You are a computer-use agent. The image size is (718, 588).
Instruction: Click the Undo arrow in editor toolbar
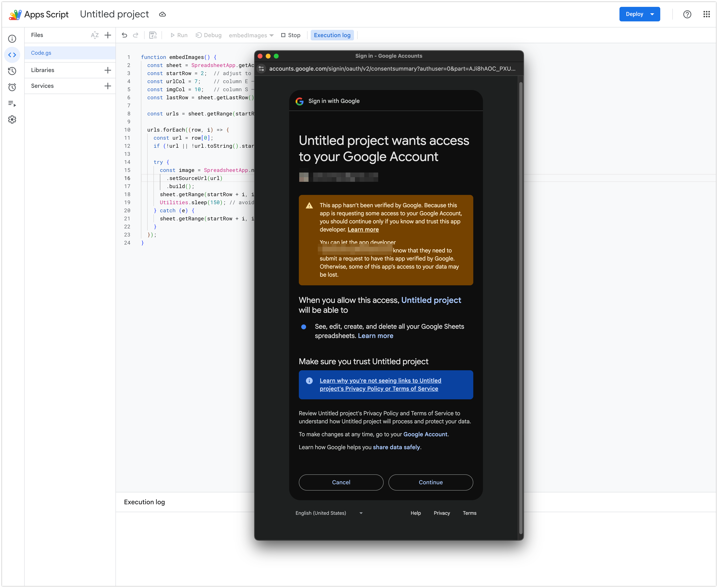coord(124,35)
